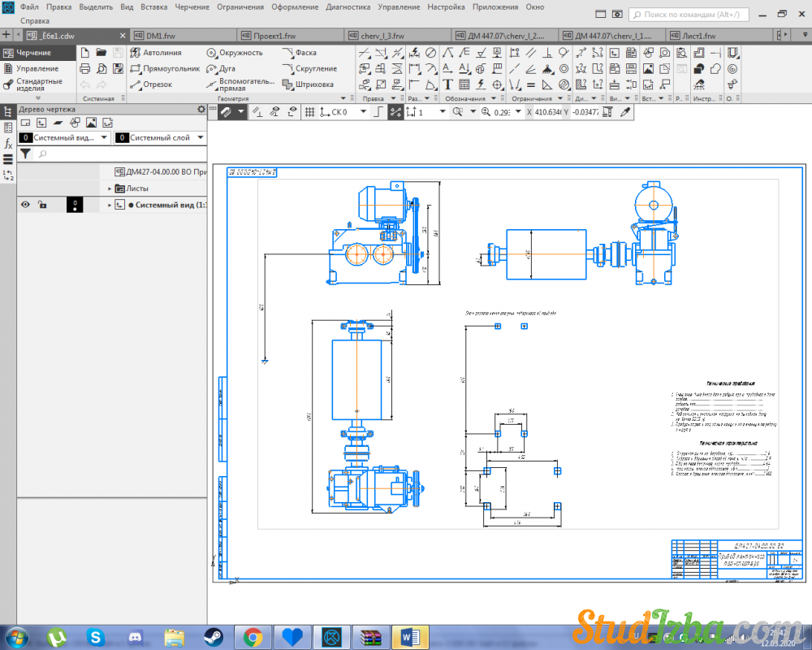Open drawing tree settings gear
The width and height of the screenshot is (812, 650).
[x=201, y=109]
